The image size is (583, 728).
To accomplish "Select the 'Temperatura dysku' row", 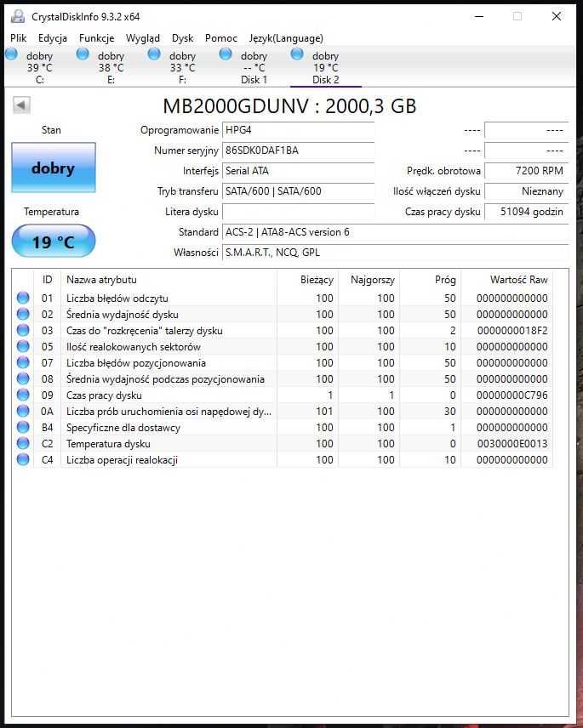I will (283, 443).
